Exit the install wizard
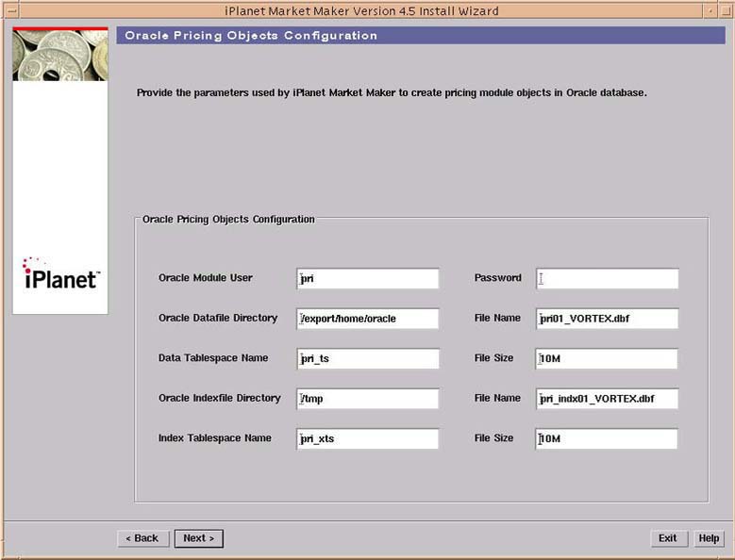 point(669,538)
